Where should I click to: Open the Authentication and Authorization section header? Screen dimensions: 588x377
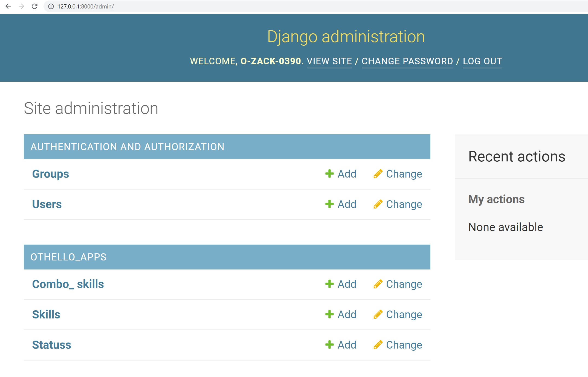click(127, 147)
